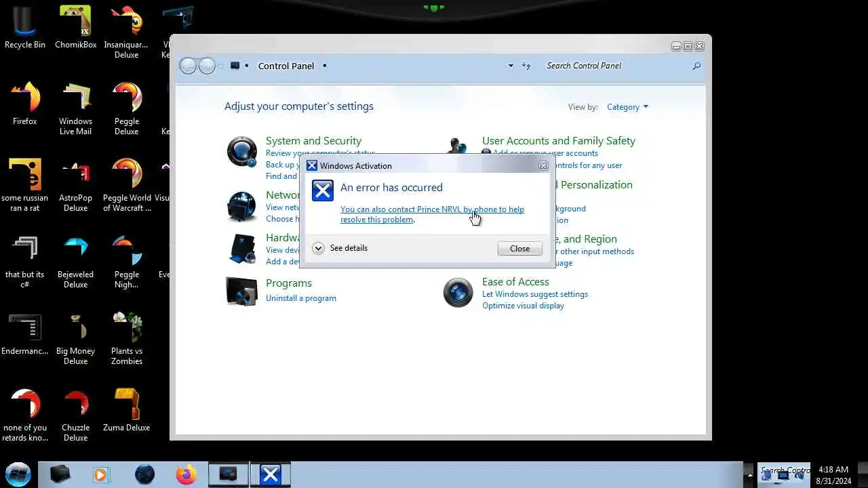Launch the Plants vs Zombies desktop icon
Viewport: 868px width, 488px height.
(126, 339)
